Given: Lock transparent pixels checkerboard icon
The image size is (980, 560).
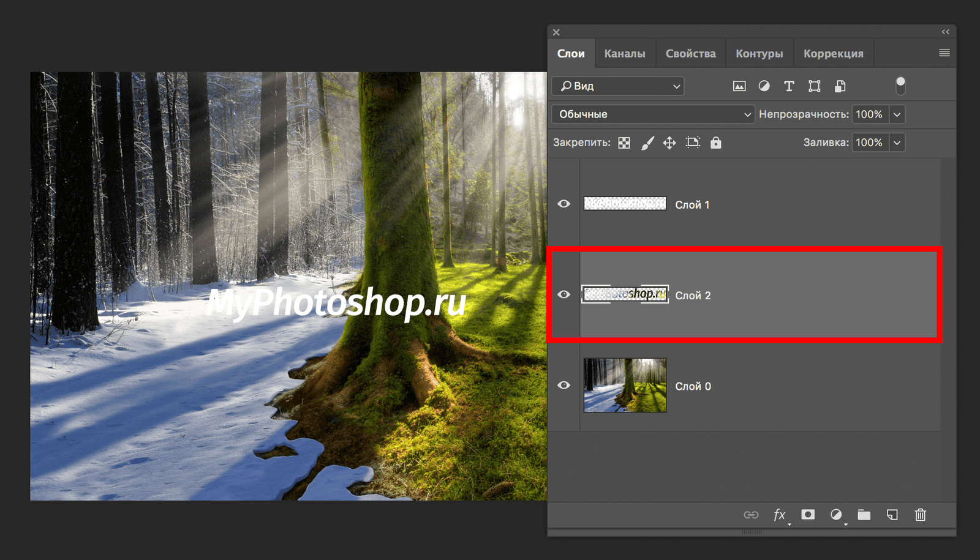Looking at the screenshot, I should pos(624,143).
